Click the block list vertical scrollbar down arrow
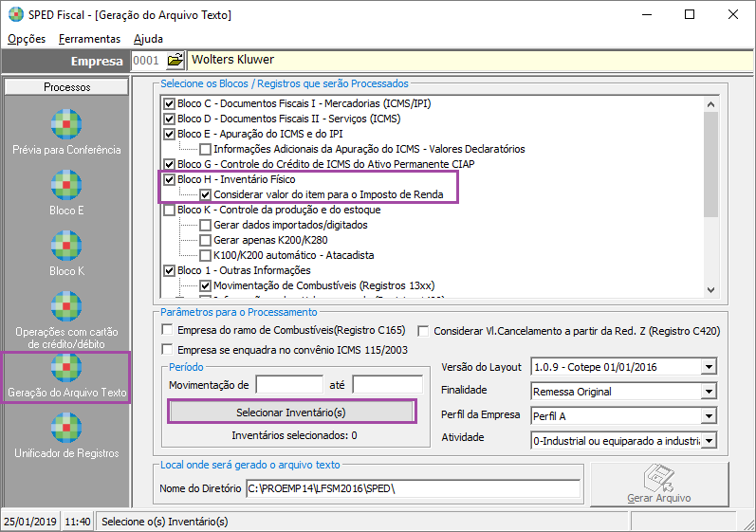 710,290
